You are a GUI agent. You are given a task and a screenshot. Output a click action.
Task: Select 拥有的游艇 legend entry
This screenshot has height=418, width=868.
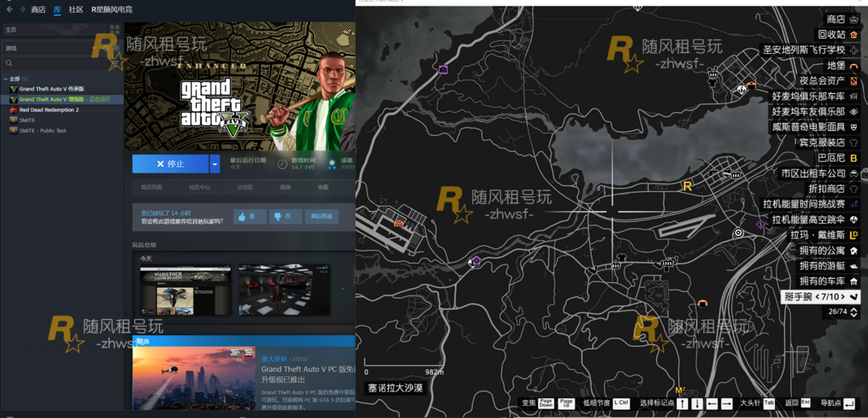coord(828,266)
